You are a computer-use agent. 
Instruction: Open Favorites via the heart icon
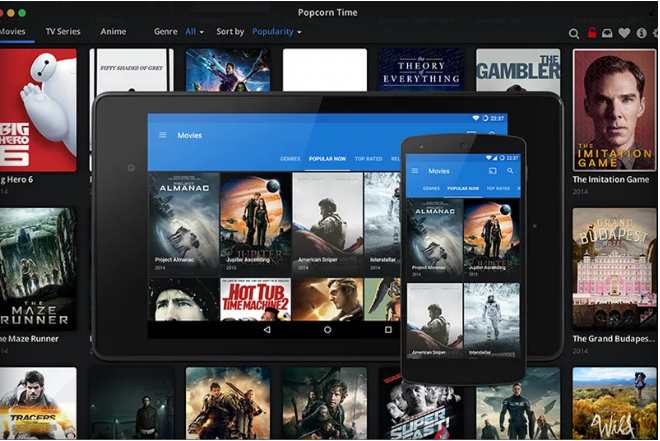[625, 33]
